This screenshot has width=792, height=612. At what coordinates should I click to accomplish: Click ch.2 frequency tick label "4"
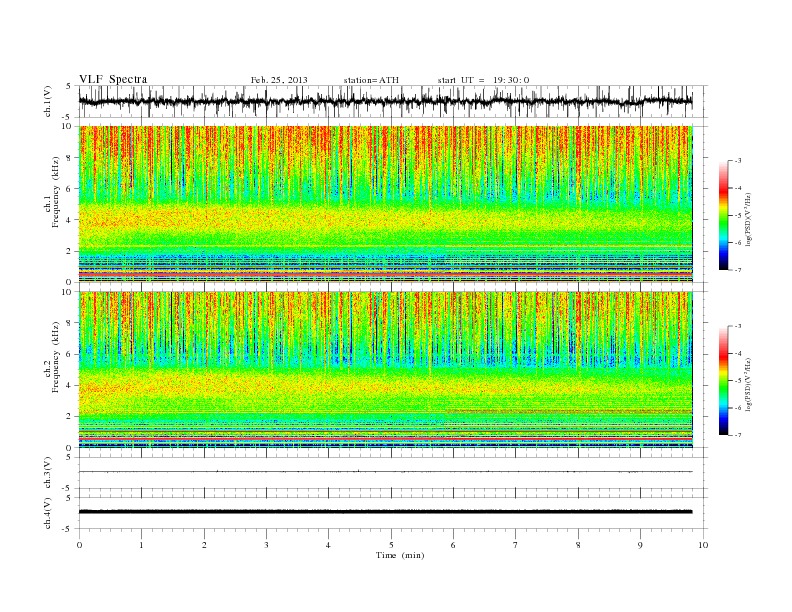[70, 386]
